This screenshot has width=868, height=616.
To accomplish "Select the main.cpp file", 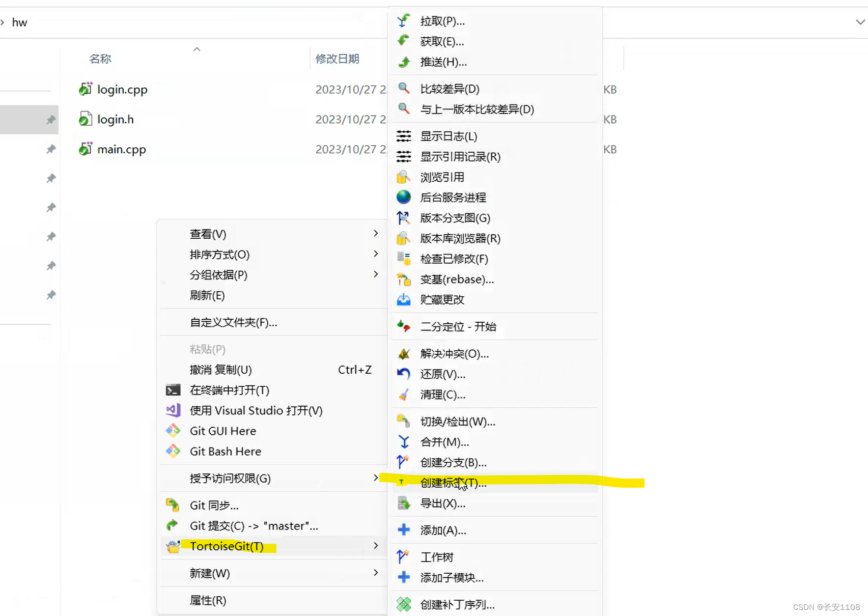I will tap(122, 149).
